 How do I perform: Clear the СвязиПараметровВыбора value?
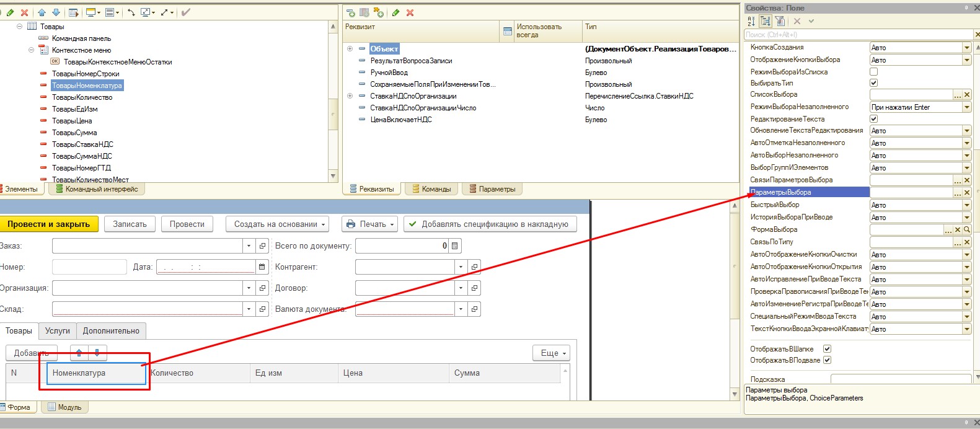click(967, 180)
